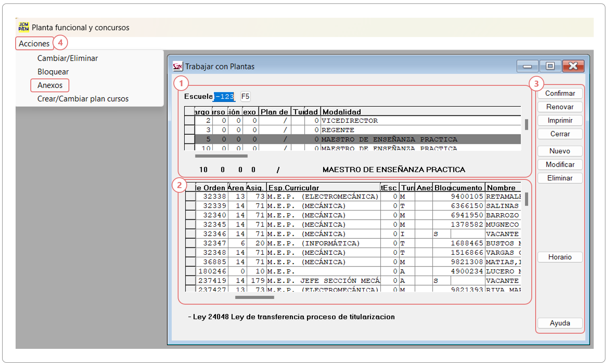Click the MUGNECO name cell
The width and height of the screenshot is (608, 364).
tap(503, 224)
